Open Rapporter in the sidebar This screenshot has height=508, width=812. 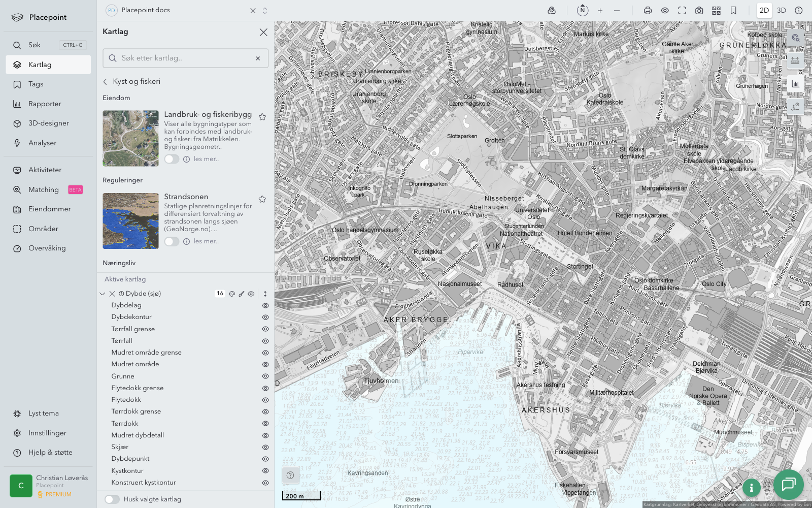pyautogui.click(x=45, y=104)
